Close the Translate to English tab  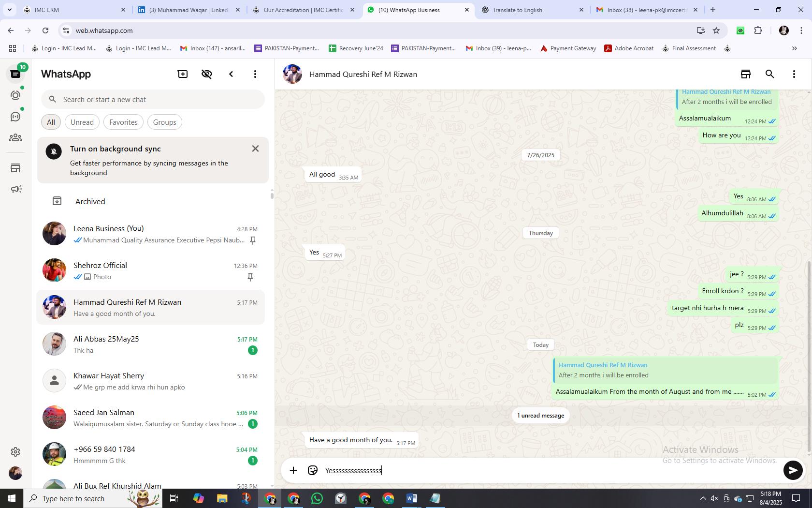[581, 10]
